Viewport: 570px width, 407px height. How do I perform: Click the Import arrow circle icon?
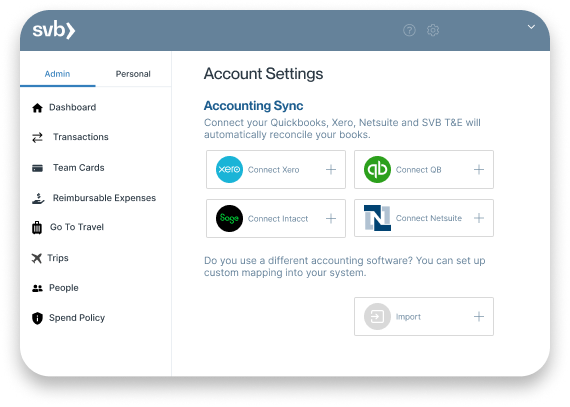(377, 317)
